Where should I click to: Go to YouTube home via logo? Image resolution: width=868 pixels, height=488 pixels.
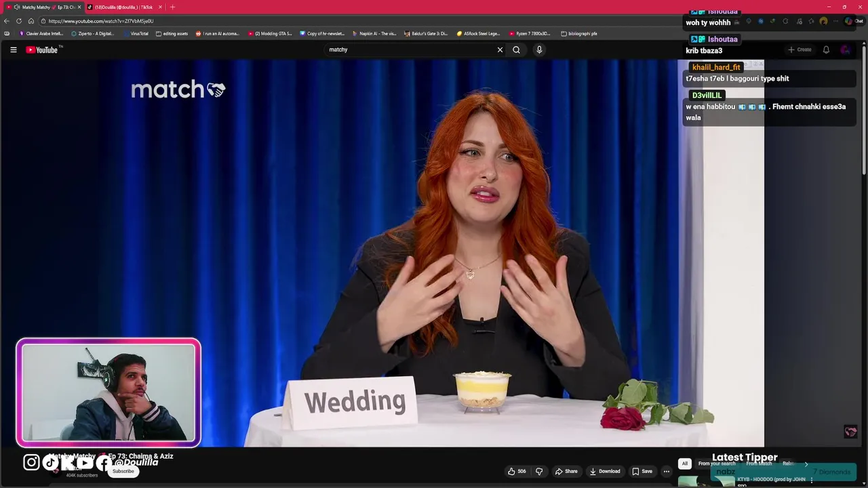42,49
